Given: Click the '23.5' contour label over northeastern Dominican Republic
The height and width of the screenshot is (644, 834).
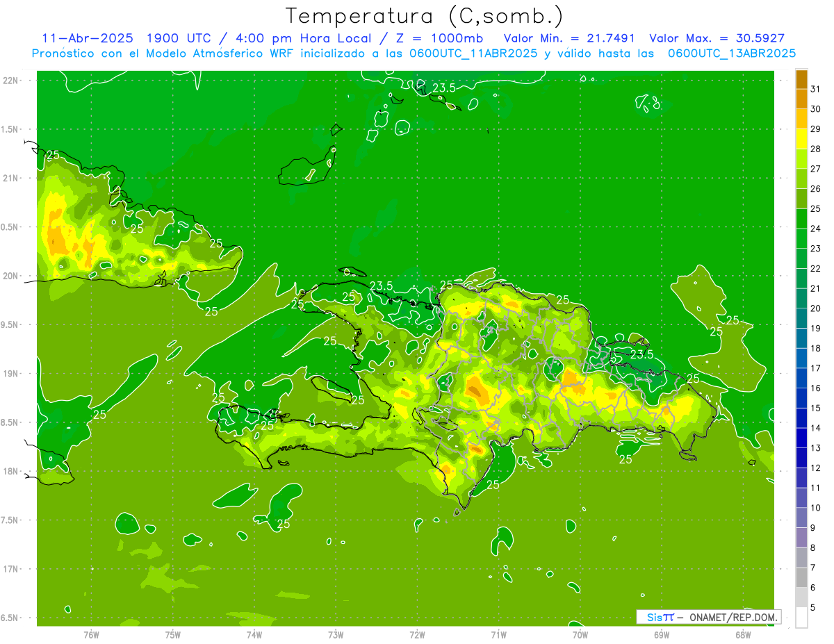Looking at the screenshot, I should tap(641, 354).
